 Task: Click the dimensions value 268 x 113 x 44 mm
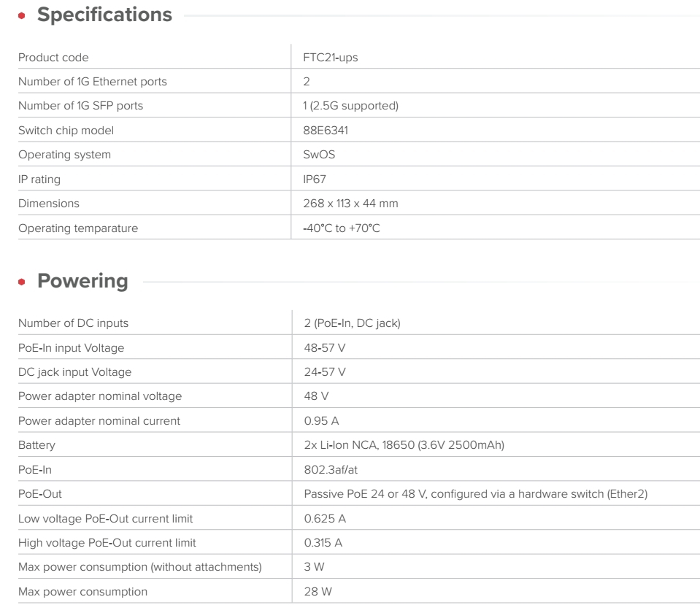coord(350,204)
